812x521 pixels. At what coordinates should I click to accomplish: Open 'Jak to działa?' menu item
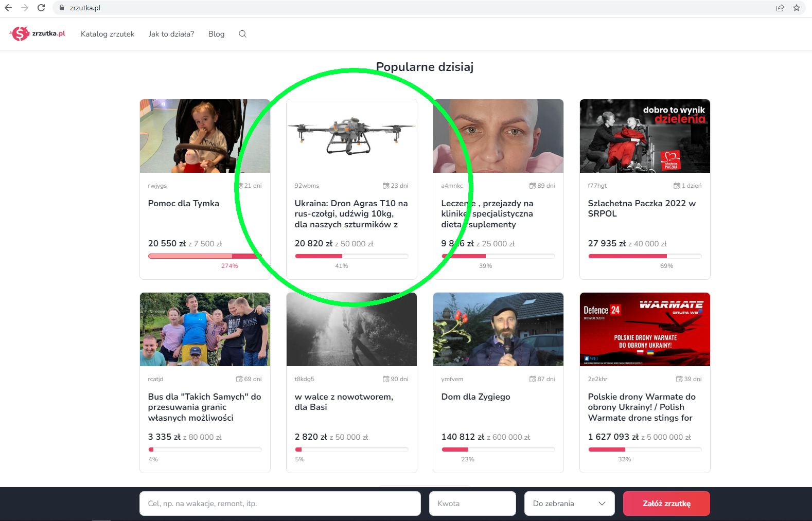click(171, 34)
